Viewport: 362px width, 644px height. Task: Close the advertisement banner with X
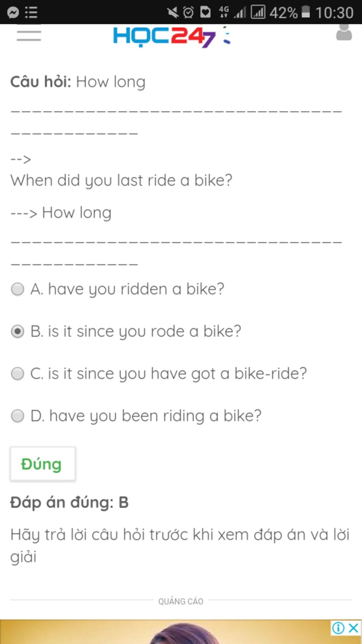354,628
